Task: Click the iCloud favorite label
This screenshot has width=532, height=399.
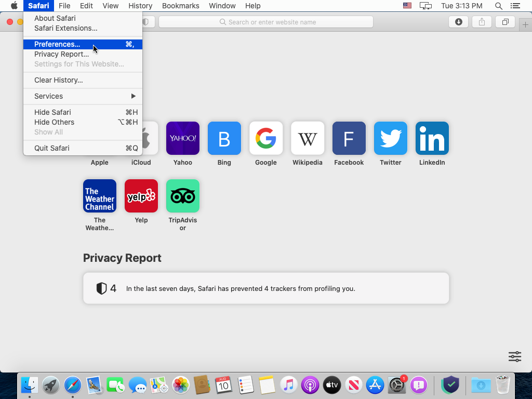Action: pos(141,163)
